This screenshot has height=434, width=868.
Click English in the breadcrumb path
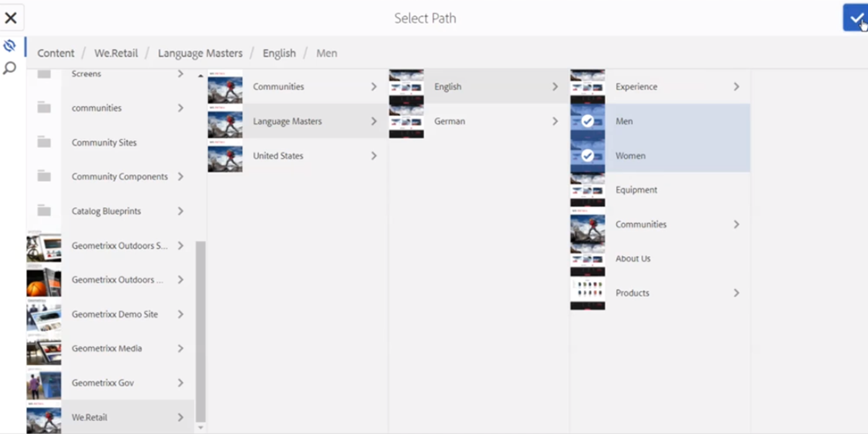tap(279, 53)
